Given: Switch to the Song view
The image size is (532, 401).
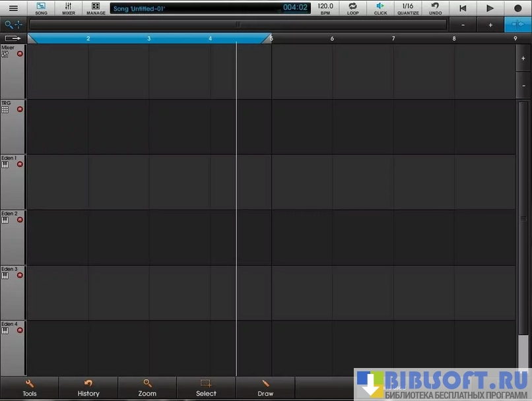Looking at the screenshot, I should click(41, 9).
